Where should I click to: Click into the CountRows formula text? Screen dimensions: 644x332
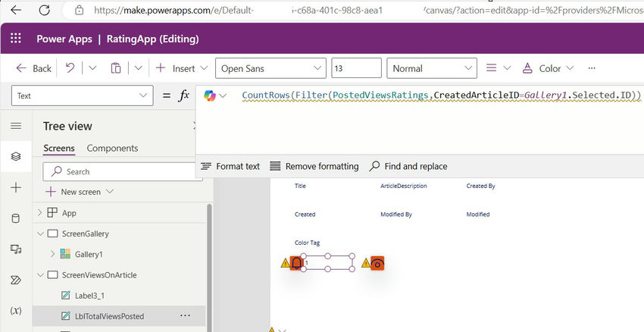(x=441, y=96)
